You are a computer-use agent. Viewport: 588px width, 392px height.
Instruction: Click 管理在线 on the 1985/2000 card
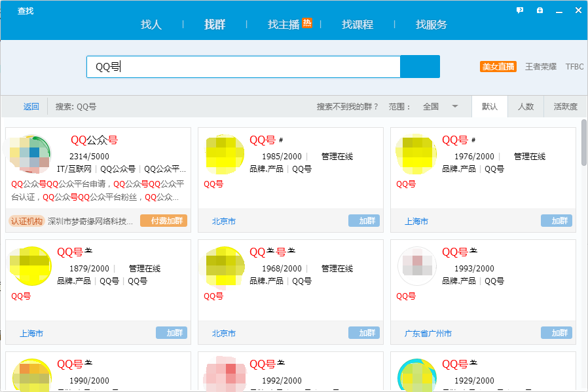(337, 157)
